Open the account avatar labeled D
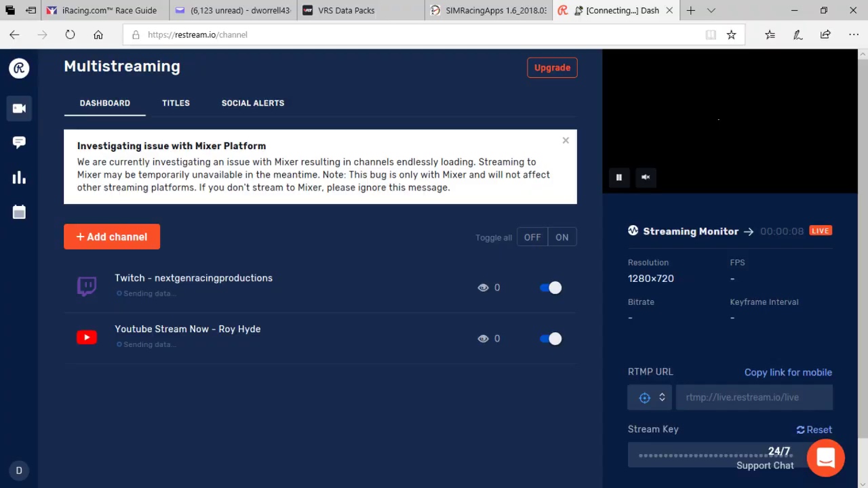This screenshot has height=488, width=868. coord(19,470)
